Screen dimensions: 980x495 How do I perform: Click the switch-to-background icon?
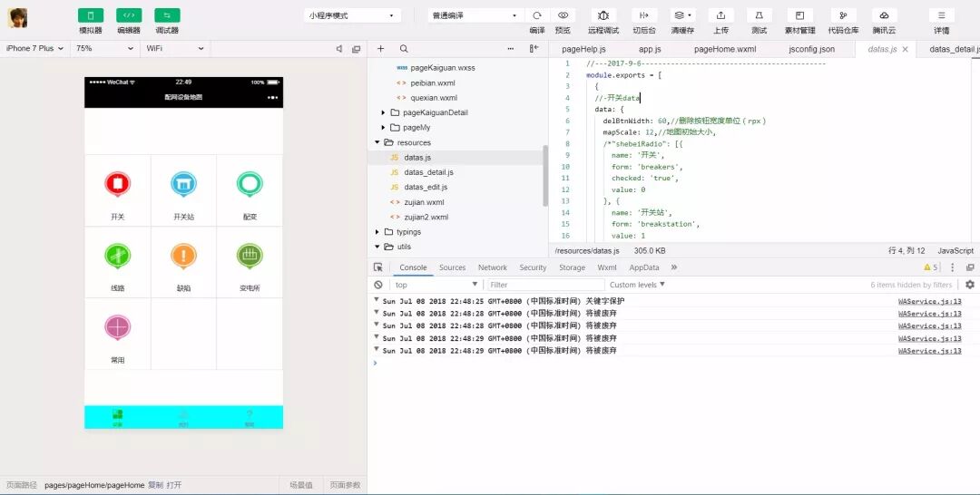(x=644, y=15)
